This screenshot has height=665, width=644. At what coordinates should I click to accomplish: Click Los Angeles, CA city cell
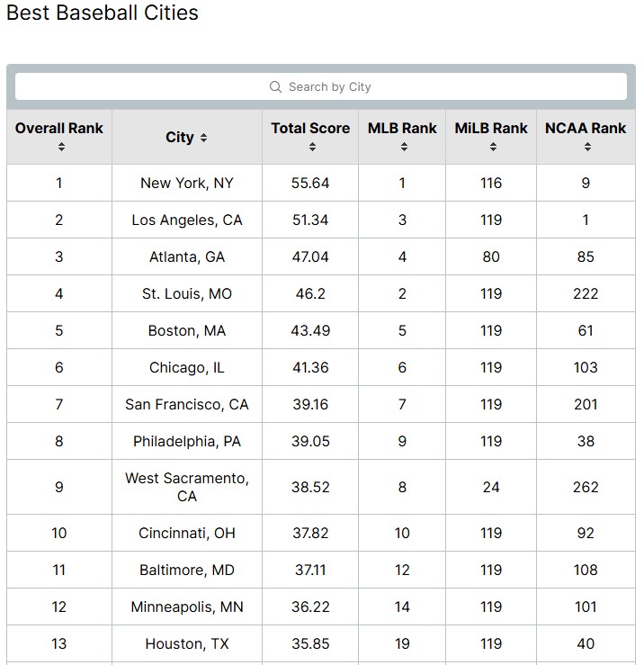(187, 220)
